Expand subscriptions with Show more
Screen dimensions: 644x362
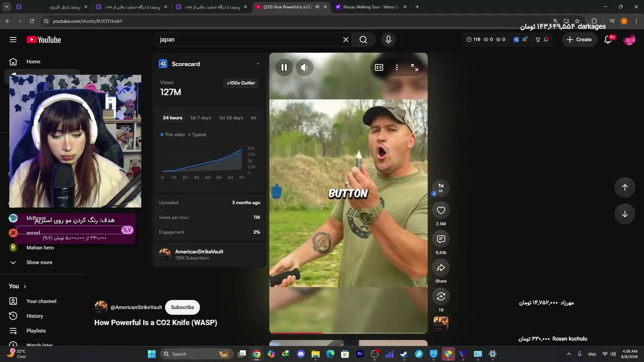[x=39, y=262]
